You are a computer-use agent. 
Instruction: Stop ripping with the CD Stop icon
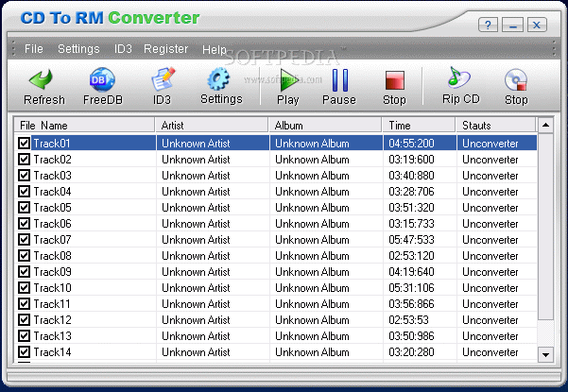pyautogui.click(x=516, y=79)
